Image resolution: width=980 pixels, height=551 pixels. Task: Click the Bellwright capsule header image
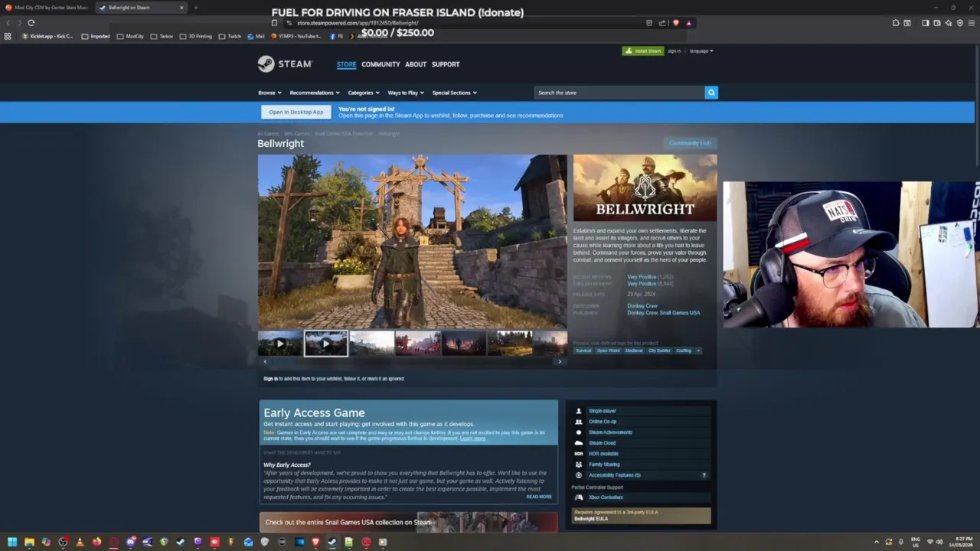click(645, 187)
